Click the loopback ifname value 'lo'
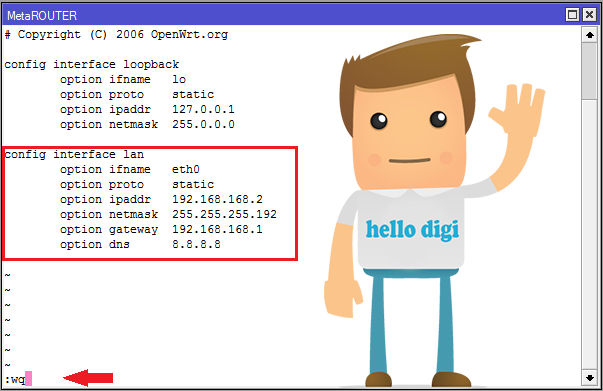The height and width of the screenshot is (391, 603). (x=179, y=79)
